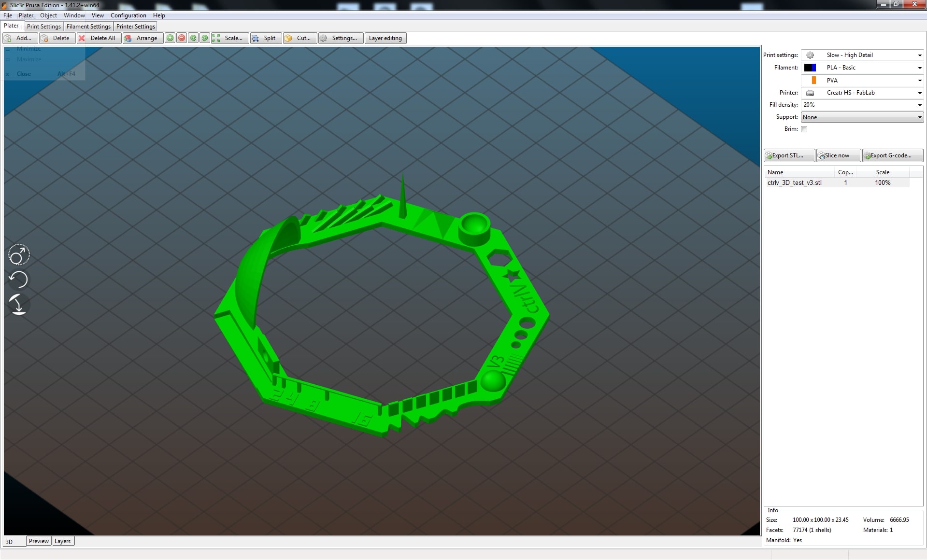
Task: Open the Object menu
Action: tap(48, 15)
